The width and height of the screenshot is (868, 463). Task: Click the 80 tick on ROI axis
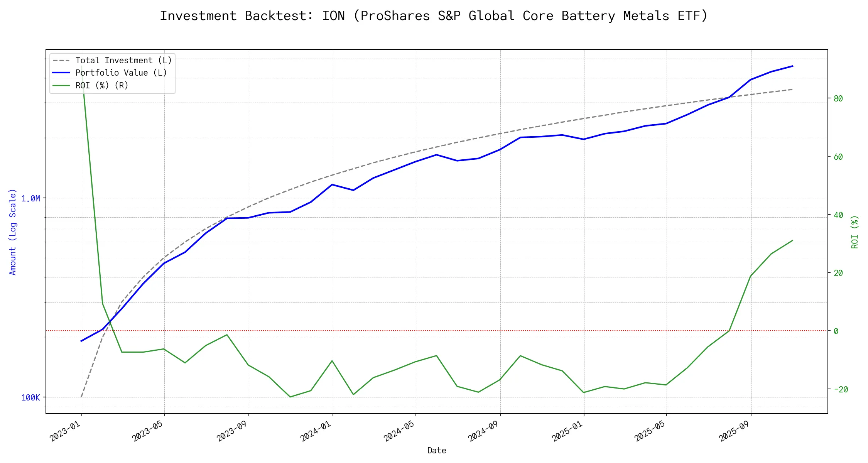(x=838, y=99)
